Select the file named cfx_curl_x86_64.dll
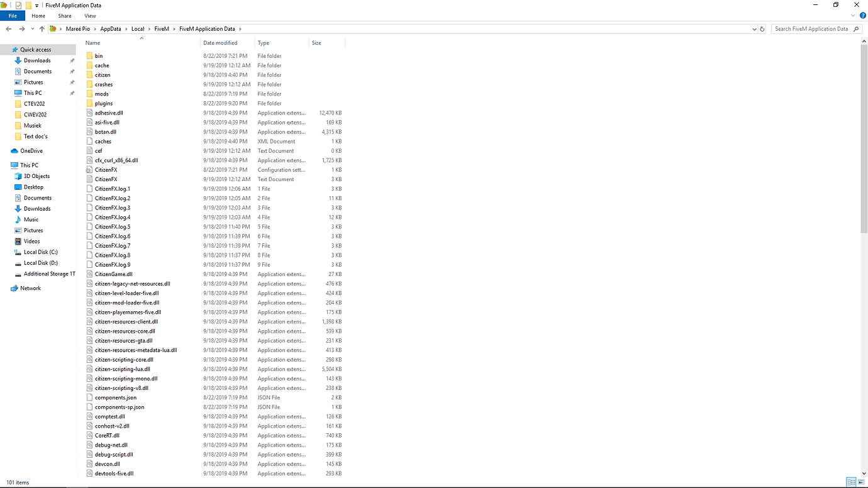 pyautogui.click(x=116, y=160)
